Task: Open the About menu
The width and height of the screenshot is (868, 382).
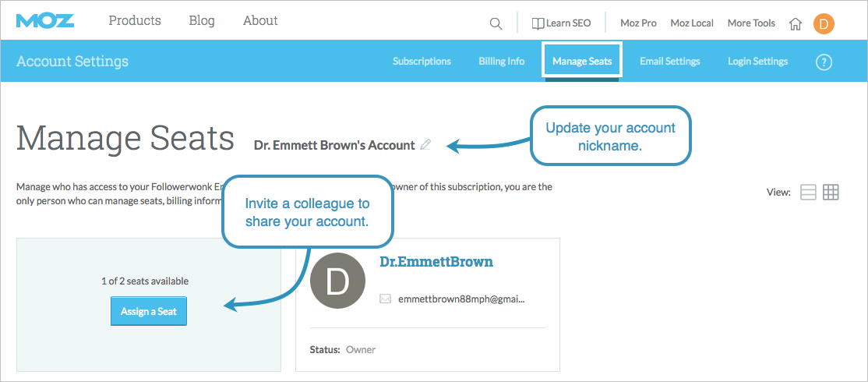Action: [x=260, y=21]
